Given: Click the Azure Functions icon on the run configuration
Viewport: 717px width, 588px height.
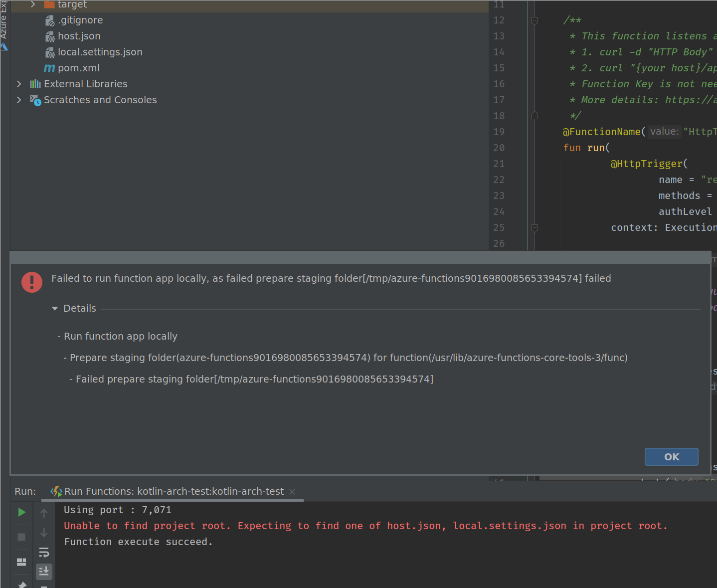Looking at the screenshot, I should tap(56, 491).
